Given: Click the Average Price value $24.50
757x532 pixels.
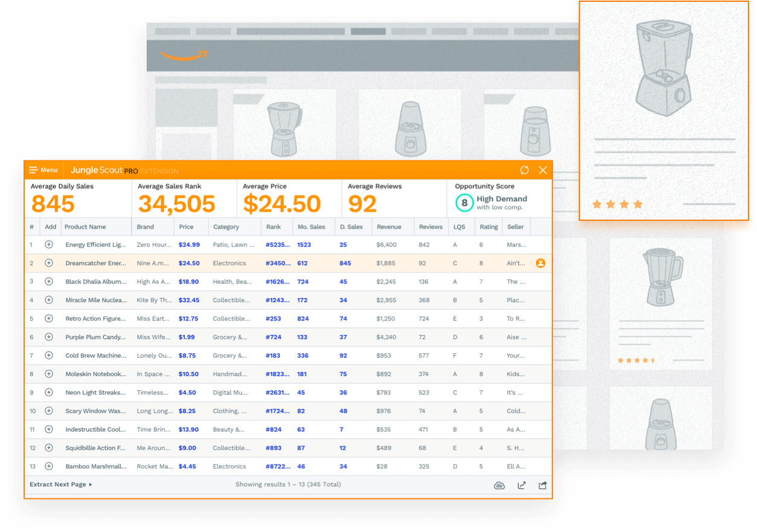Looking at the screenshot, I should click(282, 204).
